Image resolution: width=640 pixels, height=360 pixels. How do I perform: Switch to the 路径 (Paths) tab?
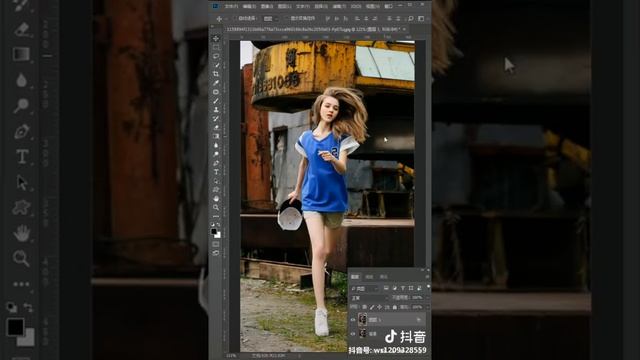coord(384,277)
